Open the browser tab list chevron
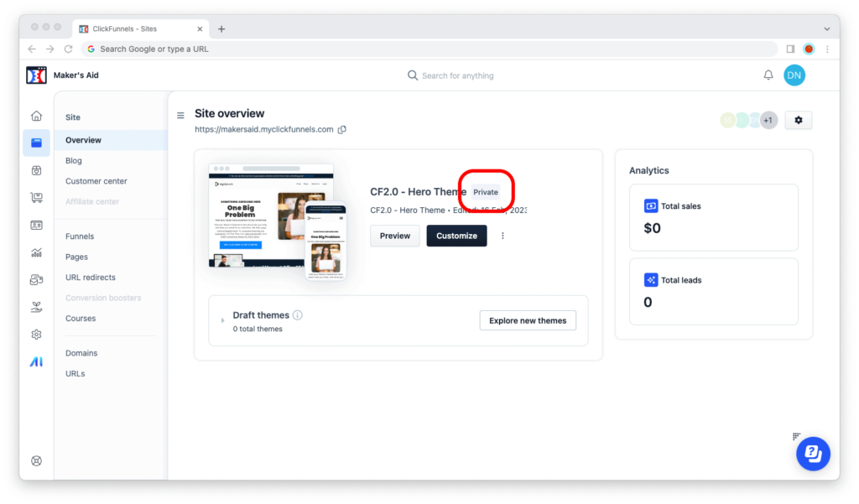The height and width of the screenshot is (504, 859). [826, 29]
